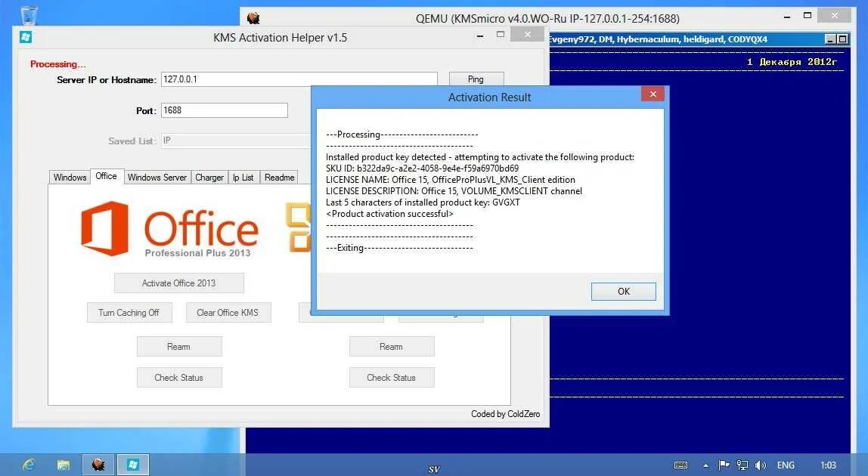This screenshot has width=868, height=476.
Task: Click 'Last 5 characters' key line
Action: click(x=423, y=202)
